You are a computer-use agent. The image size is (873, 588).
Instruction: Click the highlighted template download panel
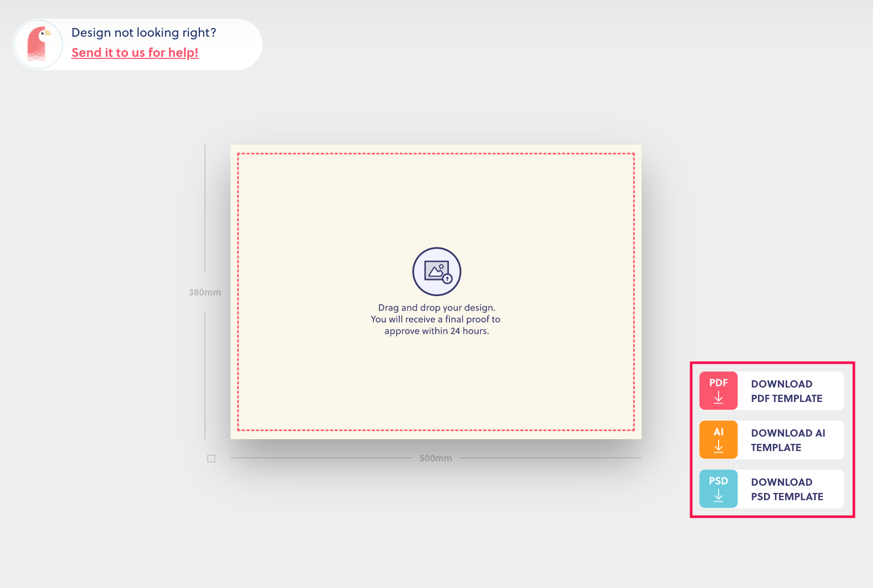point(771,439)
